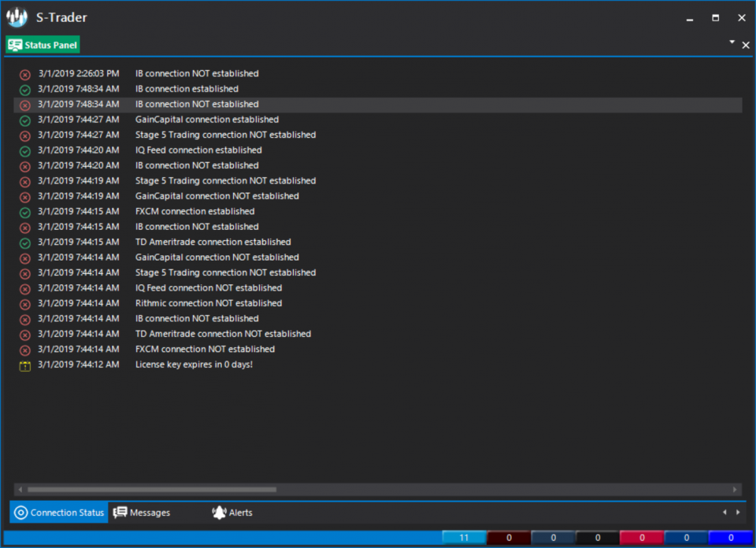Click error icon on 7:44:14 AM IB connection row

click(x=25, y=320)
